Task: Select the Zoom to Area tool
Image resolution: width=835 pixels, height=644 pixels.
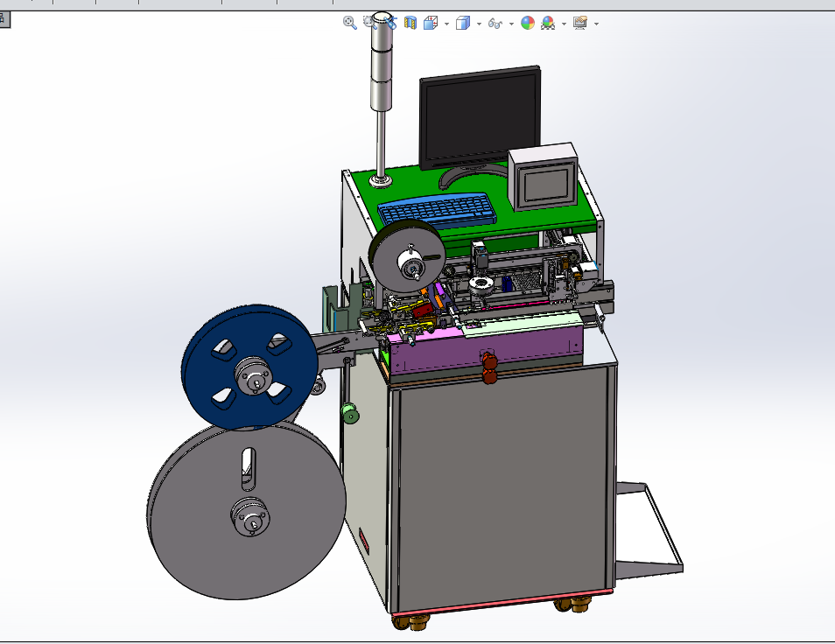Action: [369, 23]
